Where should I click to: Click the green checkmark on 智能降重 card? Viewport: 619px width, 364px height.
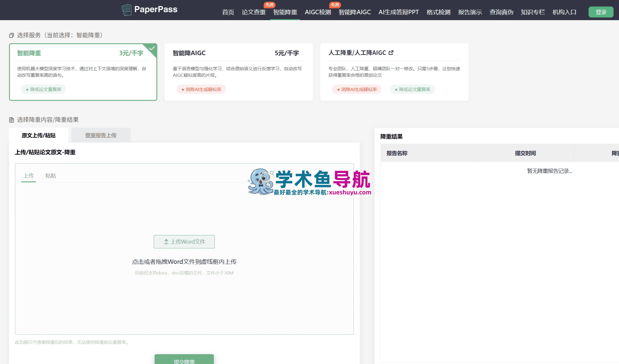click(x=152, y=47)
